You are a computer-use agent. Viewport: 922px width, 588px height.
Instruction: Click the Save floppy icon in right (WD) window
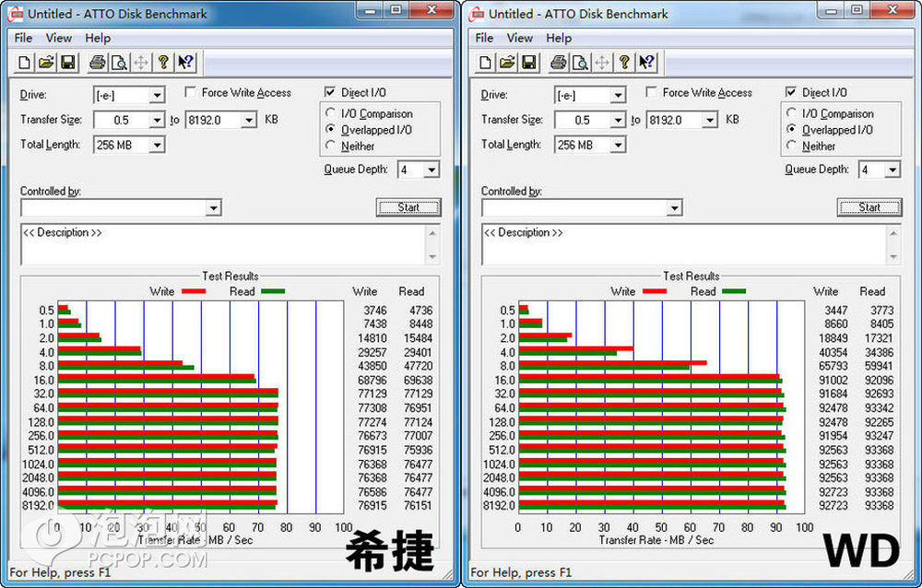(x=528, y=63)
